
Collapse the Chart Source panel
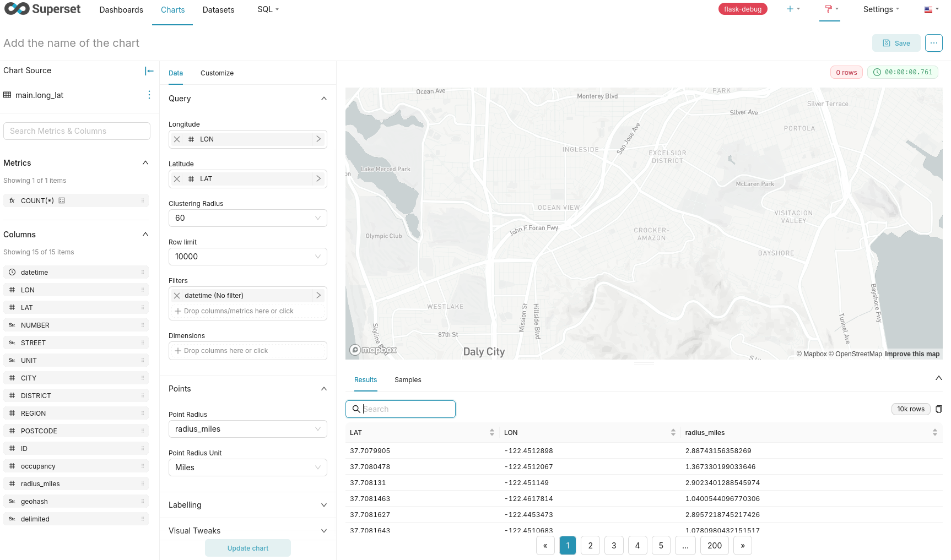click(x=149, y=70)
